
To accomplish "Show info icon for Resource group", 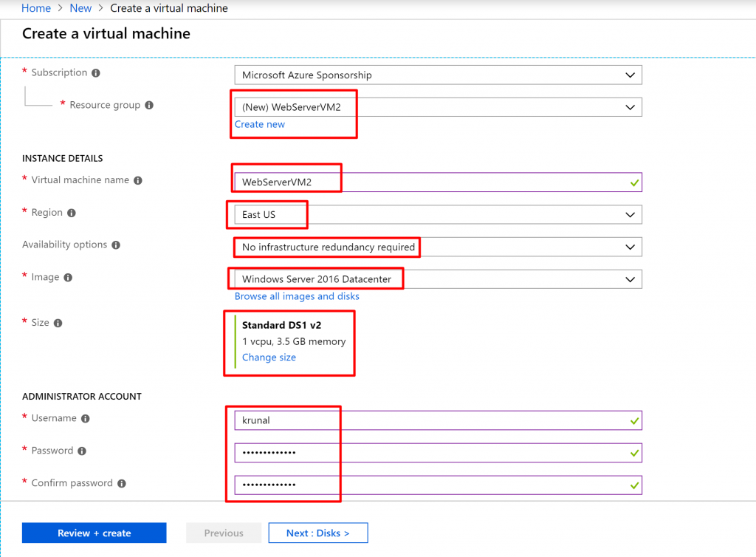I will (149, 105).
